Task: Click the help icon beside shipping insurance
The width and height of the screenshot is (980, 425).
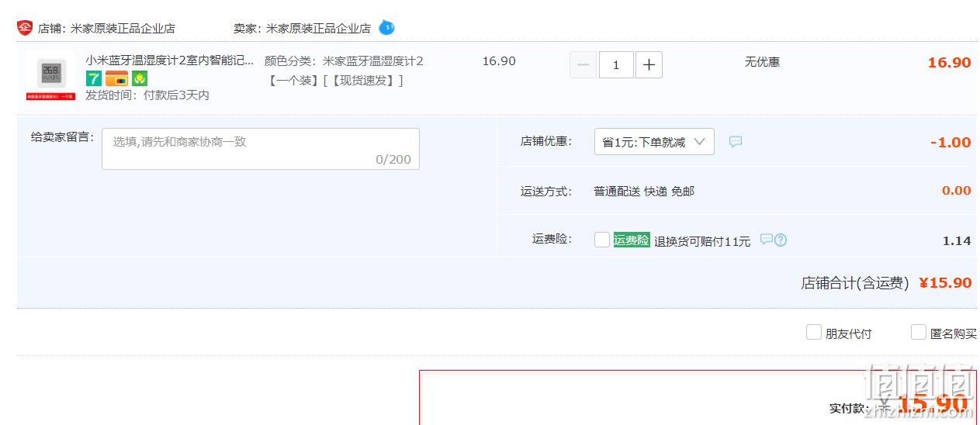Action: [x=781, y=240]
